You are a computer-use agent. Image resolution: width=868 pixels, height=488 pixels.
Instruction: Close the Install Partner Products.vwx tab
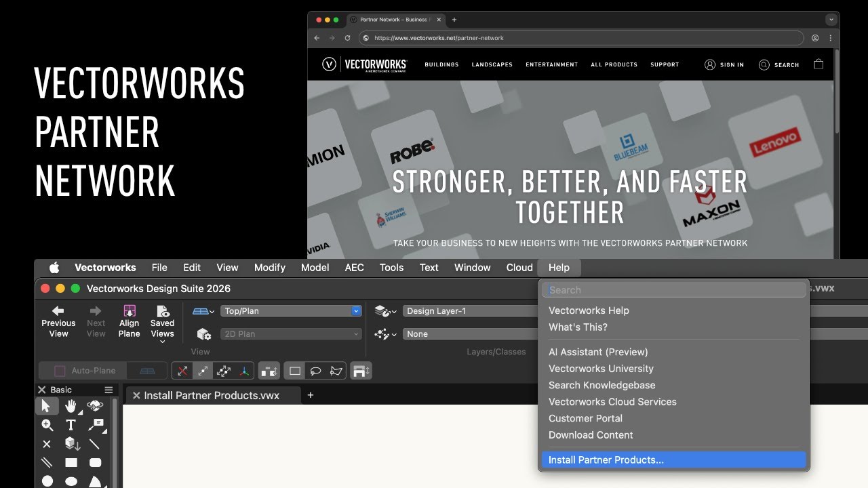click(x=136, y=395)
